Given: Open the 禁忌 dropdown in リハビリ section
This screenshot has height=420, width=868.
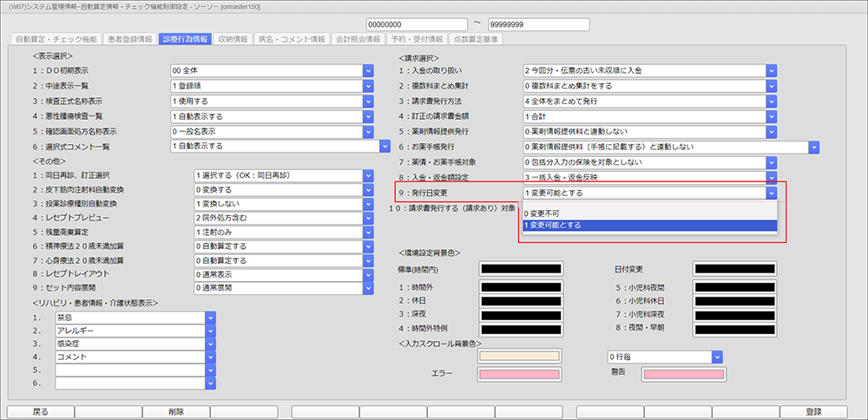Looking at the screenshot, I should pos(209,318).
